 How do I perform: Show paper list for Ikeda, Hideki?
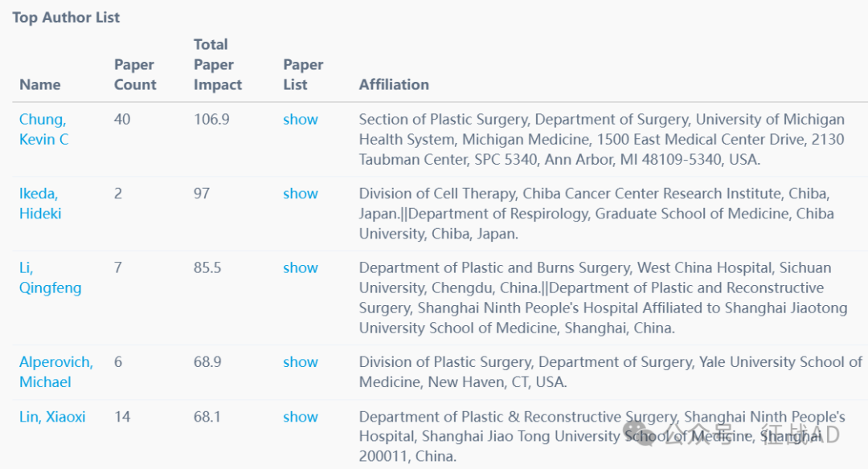[x=301, y=194]
